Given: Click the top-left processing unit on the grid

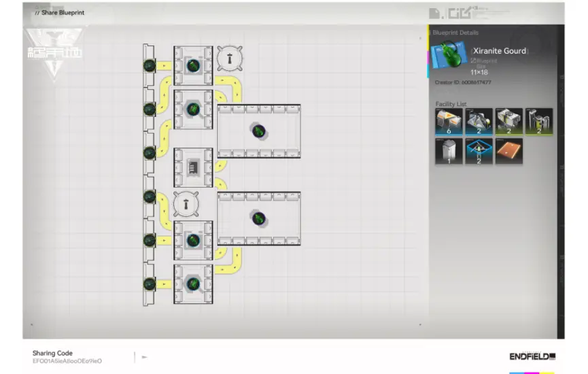Looking at the screenshot, I should (x=193, y=65).
